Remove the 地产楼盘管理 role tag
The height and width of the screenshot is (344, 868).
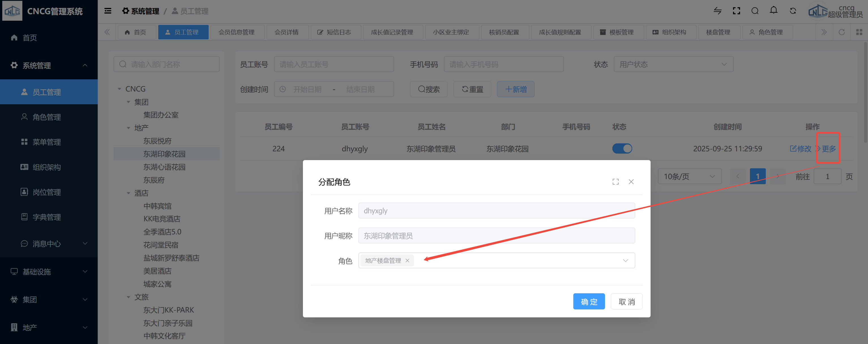(407, 260)
